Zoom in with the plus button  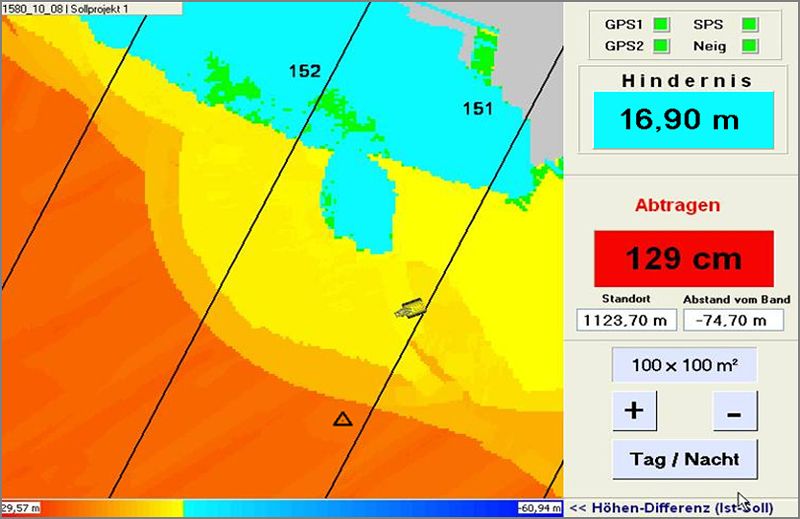coord(634,410)
